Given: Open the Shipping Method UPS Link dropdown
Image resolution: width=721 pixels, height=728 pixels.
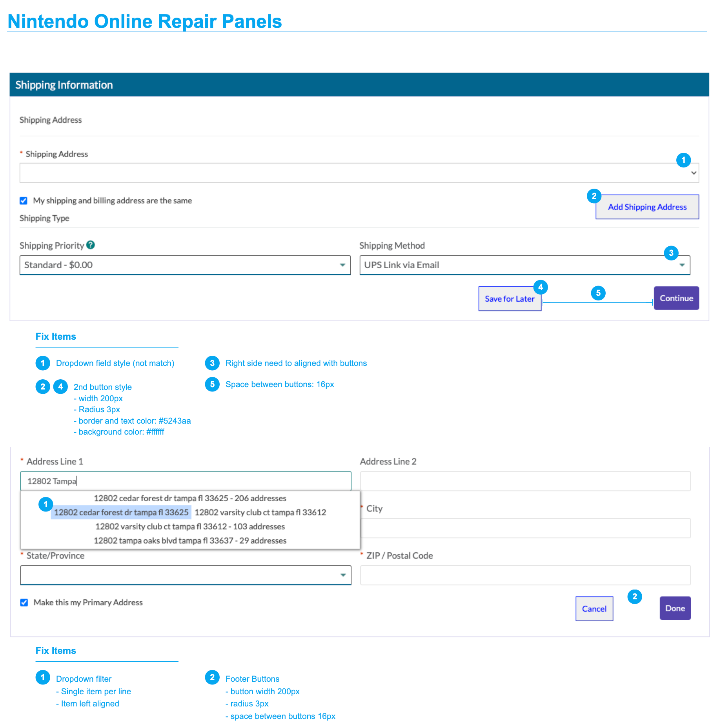Looking at the screenshot, I should 525,265.
